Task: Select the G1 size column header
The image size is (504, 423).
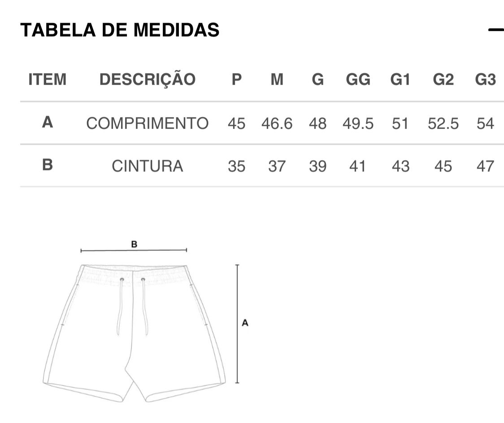Action: (x=400, y=79)
